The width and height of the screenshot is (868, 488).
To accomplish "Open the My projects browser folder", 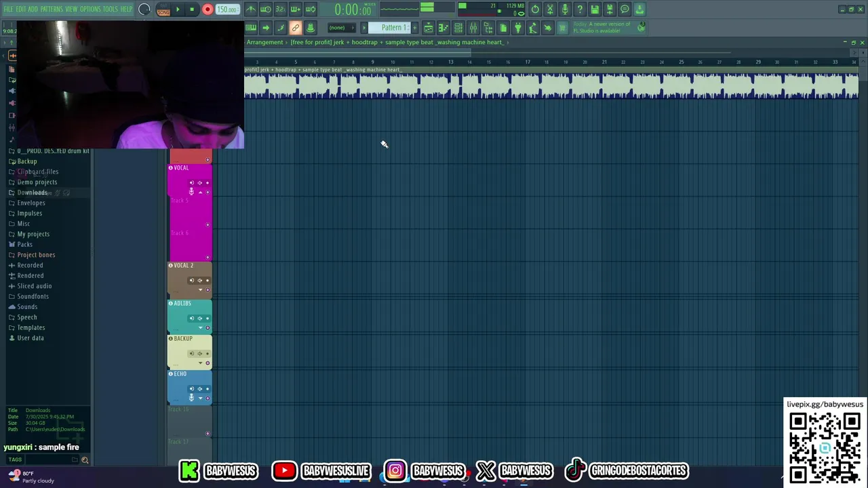I will point(33,234).
